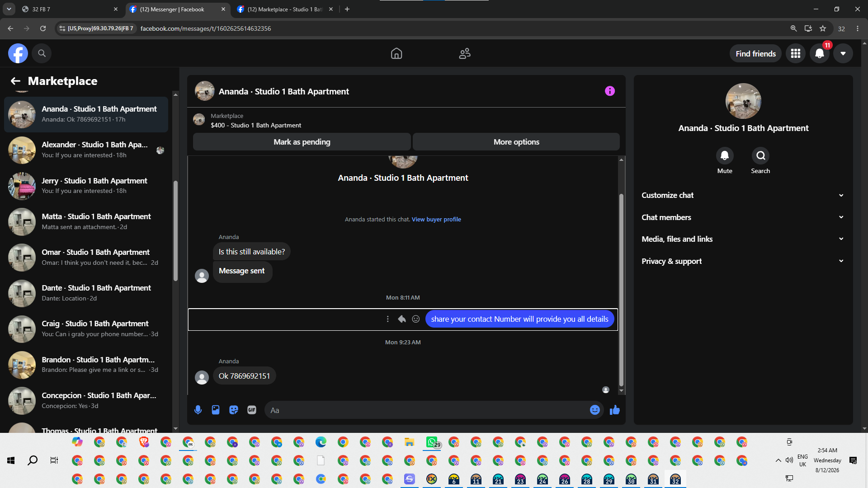Send a thumbs up like
The width and height of the screenshot is (868, 488).
tap(615, 410)
